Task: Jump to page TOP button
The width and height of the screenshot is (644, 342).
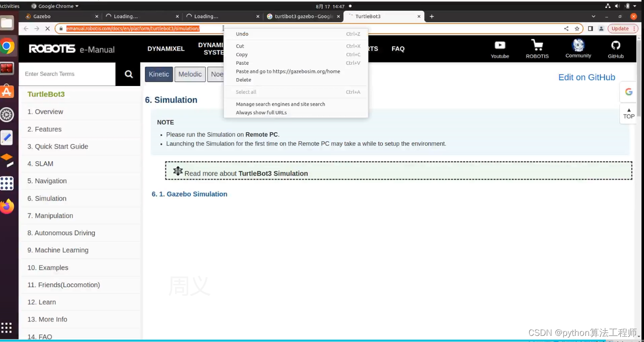Action: [x=628, y=113]
